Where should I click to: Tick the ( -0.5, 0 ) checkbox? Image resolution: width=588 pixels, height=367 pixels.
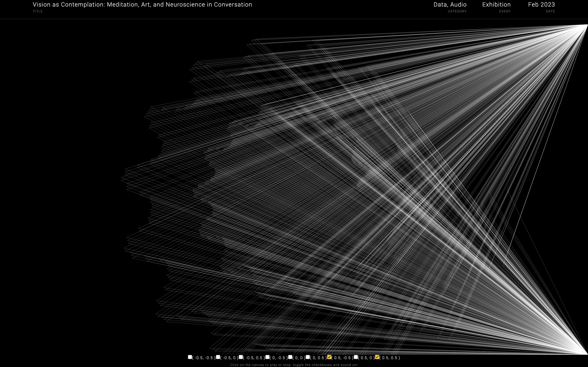click(x=218, y=357)
